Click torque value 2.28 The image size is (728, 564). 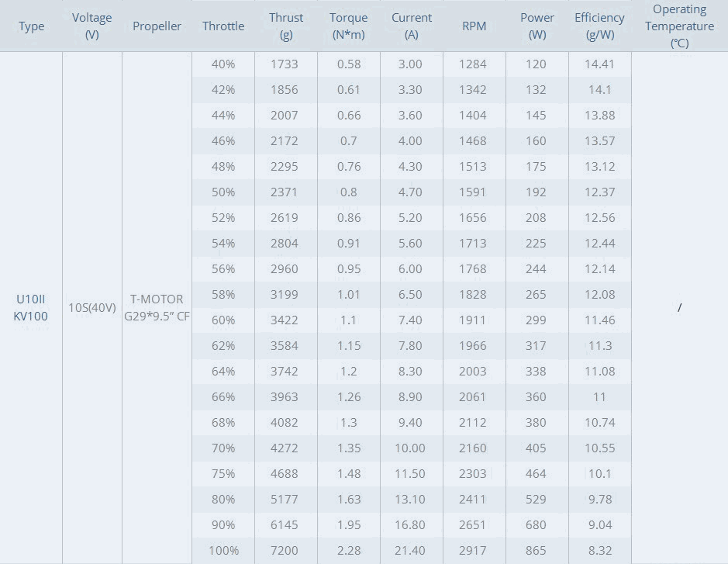(348, 551)
